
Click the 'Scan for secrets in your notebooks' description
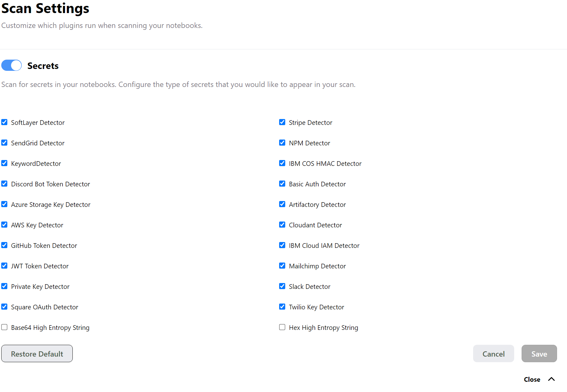click(178, 84)
